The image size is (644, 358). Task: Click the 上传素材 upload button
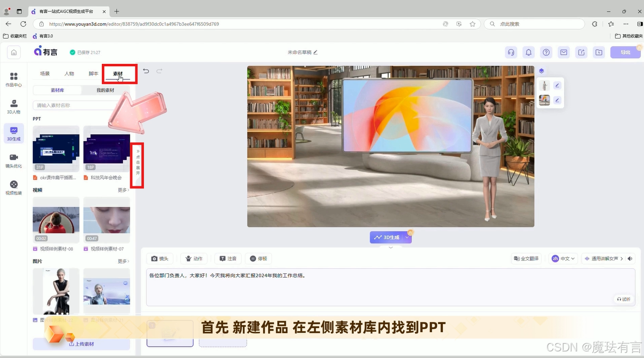point(81,344)
